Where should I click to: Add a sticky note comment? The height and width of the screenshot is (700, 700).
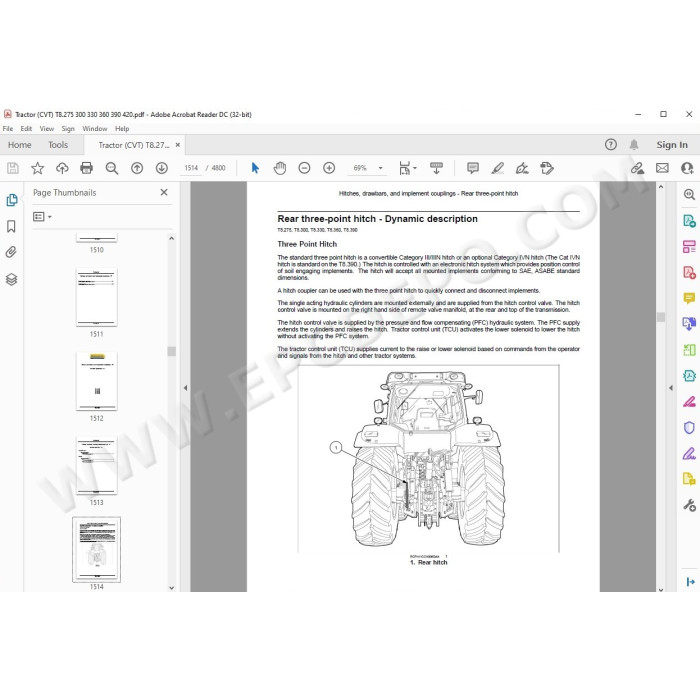click(x=473, y=168)
